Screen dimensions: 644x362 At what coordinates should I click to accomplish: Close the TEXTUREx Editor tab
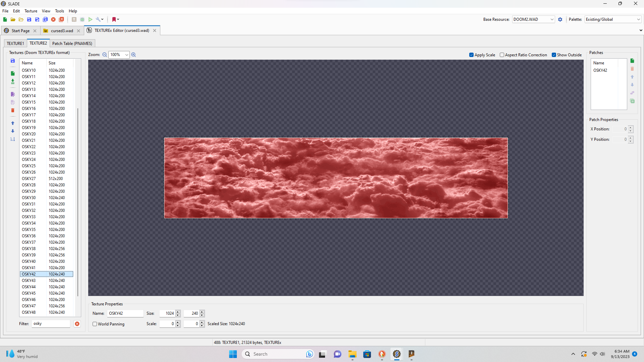155,31
